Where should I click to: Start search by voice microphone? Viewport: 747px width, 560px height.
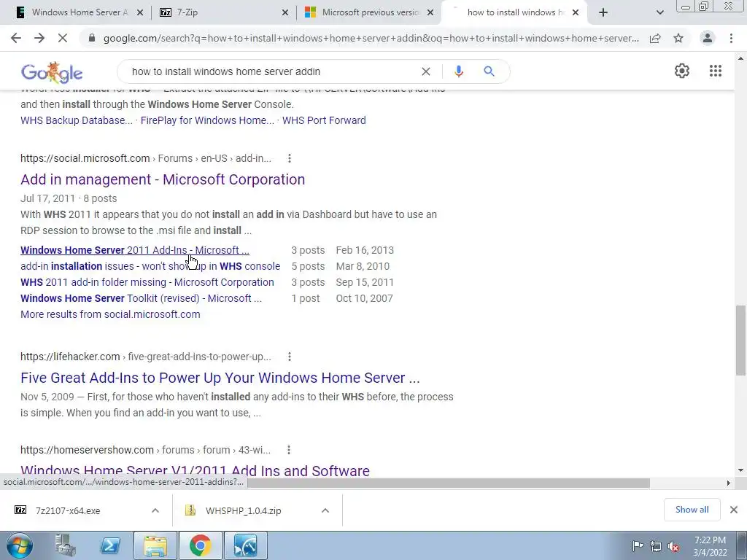click(458, 71)
